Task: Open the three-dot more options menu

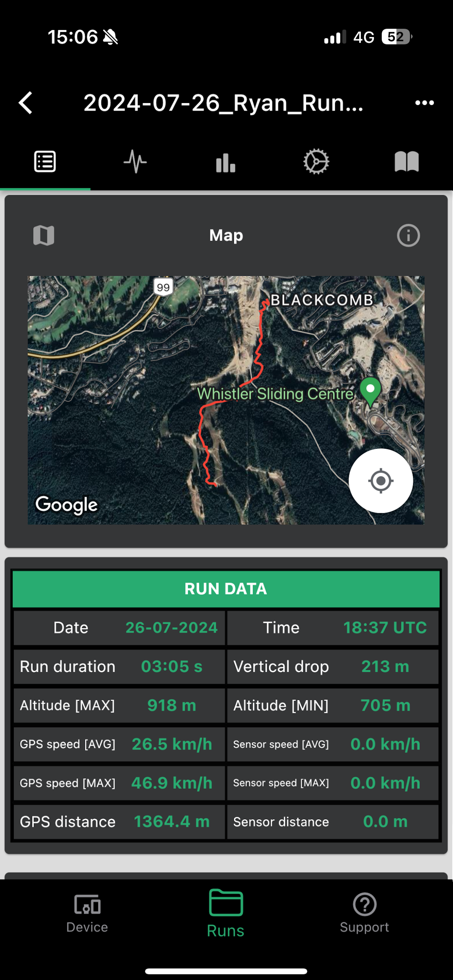Action: pos(424,103)
